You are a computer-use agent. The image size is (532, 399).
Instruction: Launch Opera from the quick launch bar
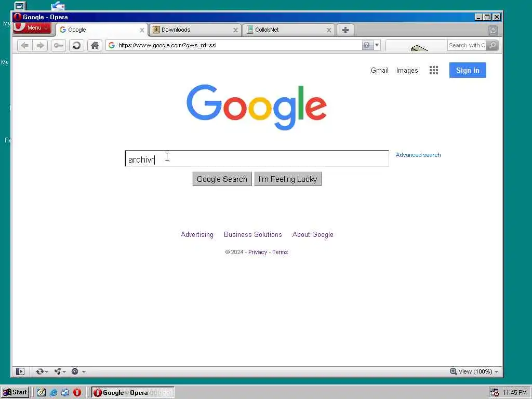click(x=77, y=392)
